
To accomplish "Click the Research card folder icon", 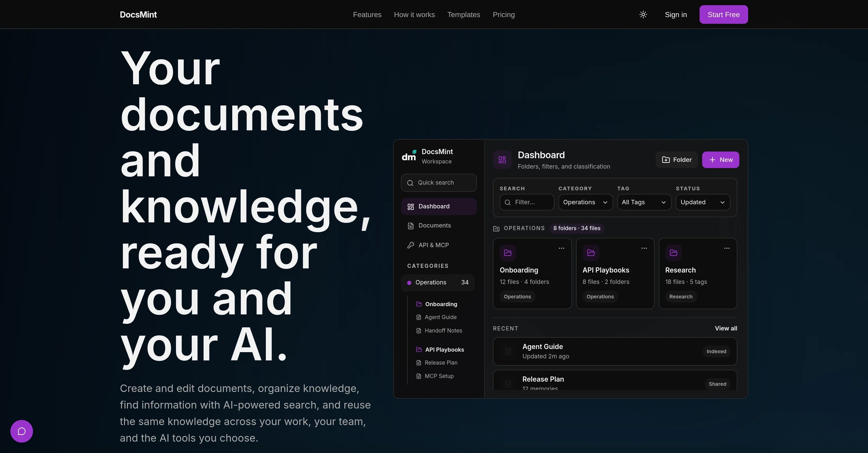I will pyautogui.click(x=673, y=253).
